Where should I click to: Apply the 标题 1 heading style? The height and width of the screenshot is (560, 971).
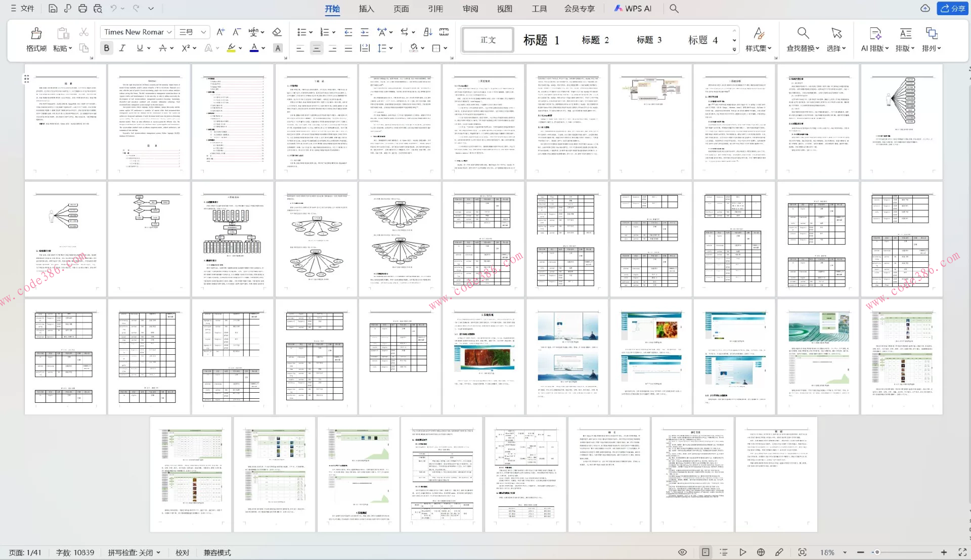[x=541, y=40]
